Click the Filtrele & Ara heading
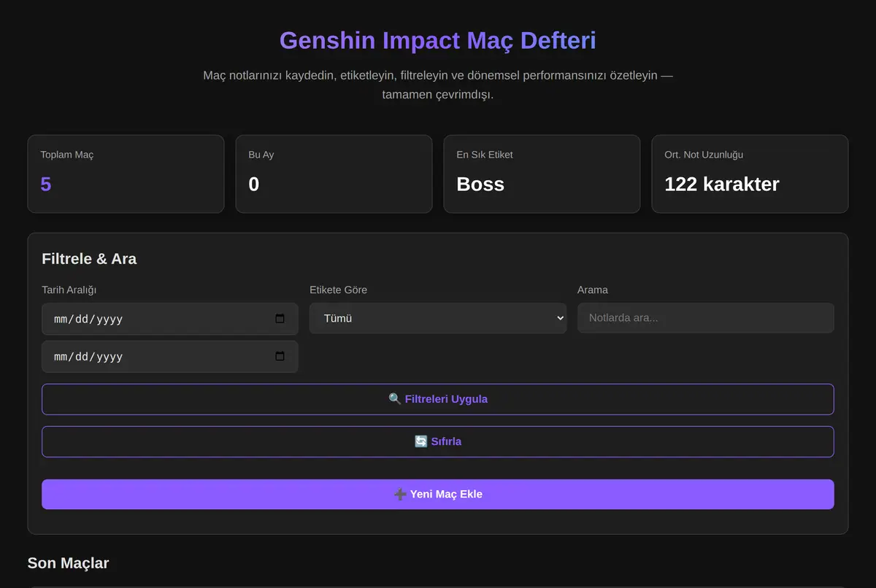 [89, 258]
